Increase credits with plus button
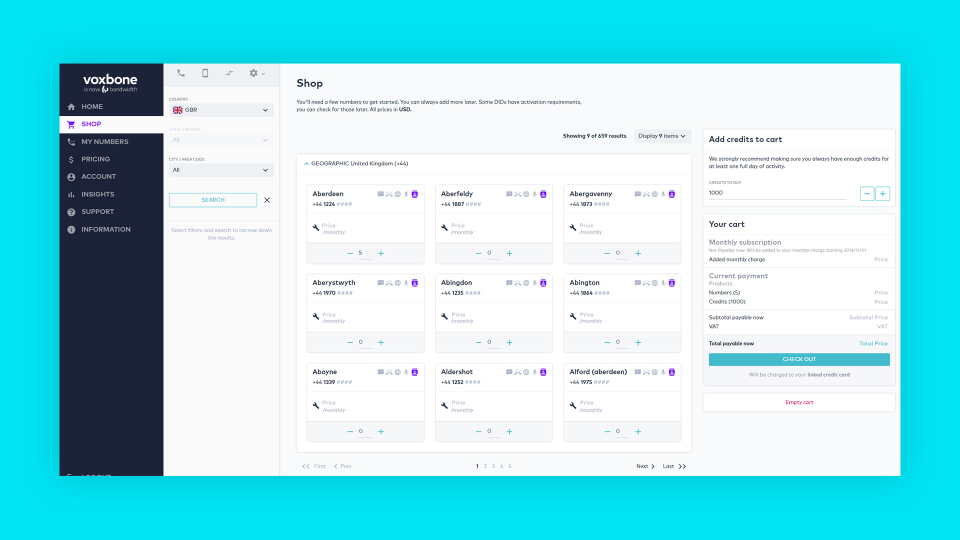Viewport: 960px width, 540px height. pos(882,194)
